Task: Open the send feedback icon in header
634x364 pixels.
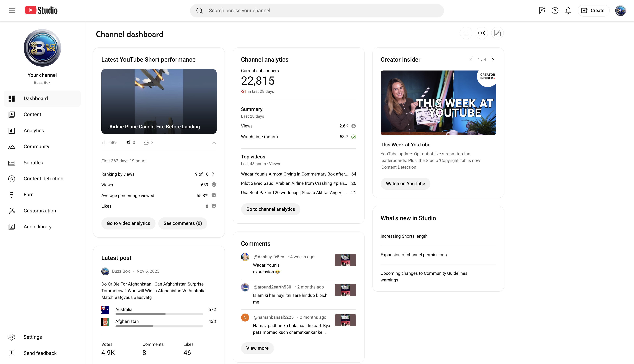Action: pos(542,11)
